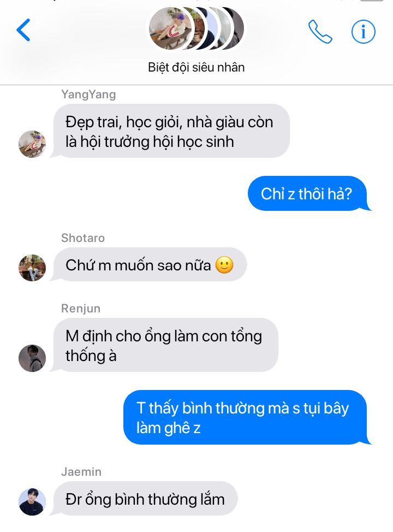Image resolution: width=393 pixels, height=532 pixels.
Task: Open Shotaro's profile picture
Action: coord(32,268)
